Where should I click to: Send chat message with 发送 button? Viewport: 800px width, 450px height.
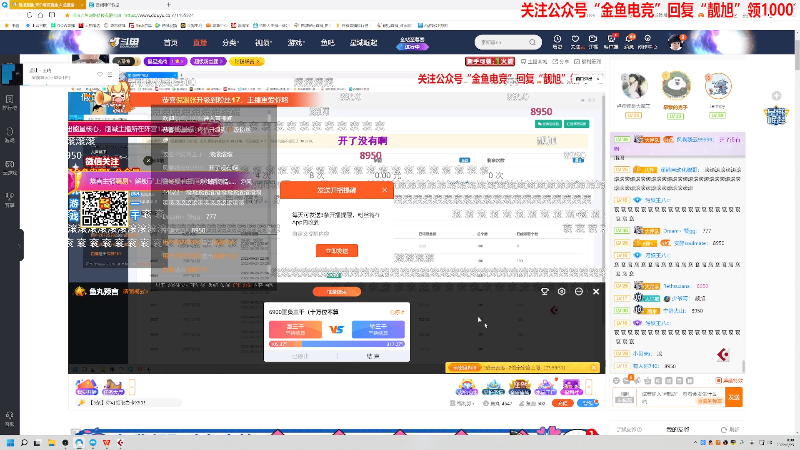[734, 397]
